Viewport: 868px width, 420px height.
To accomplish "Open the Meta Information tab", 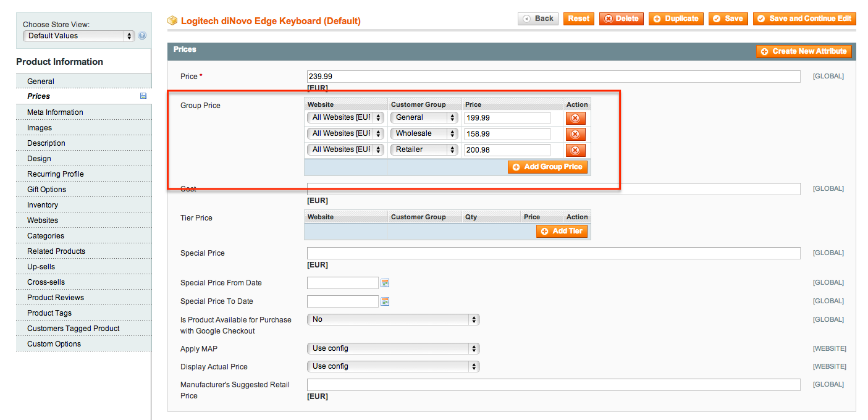I will pos(83,112).
